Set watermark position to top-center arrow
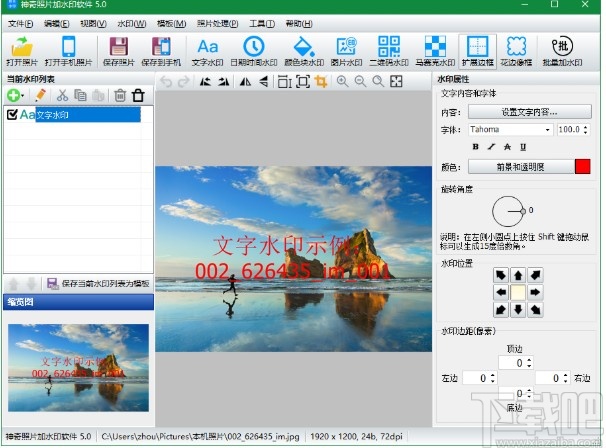The image size is (606, 448). [x=518, y=275]
